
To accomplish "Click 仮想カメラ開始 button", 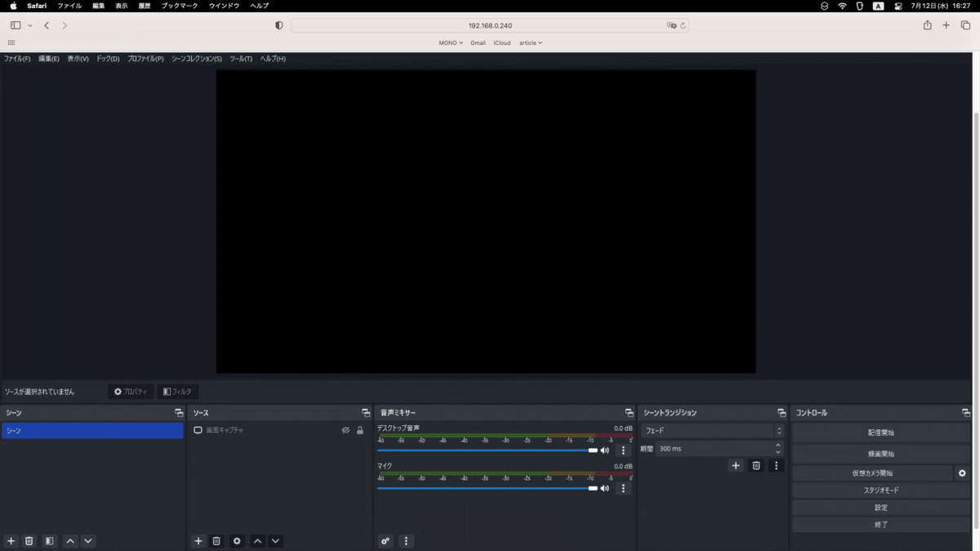I will [872, 473].
